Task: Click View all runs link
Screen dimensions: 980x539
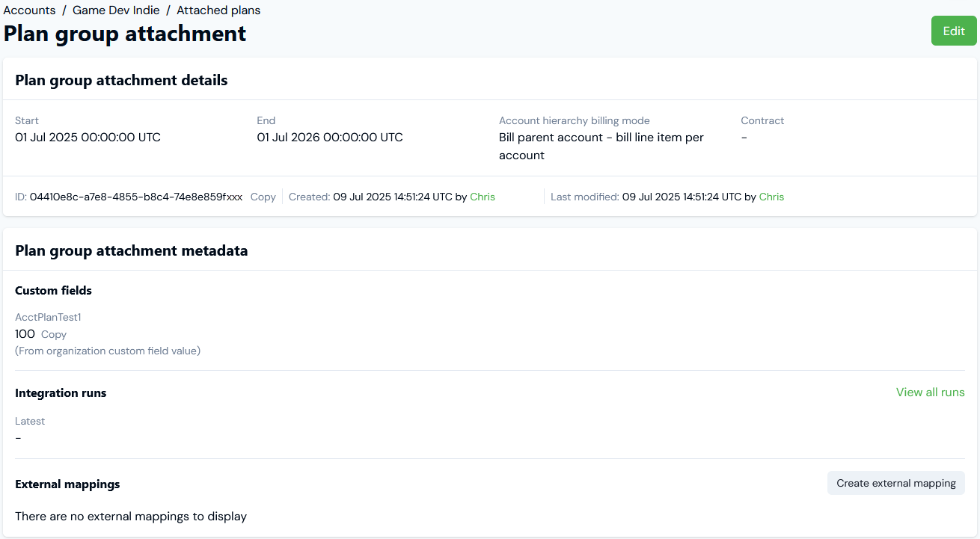Action: pos(930,392)
